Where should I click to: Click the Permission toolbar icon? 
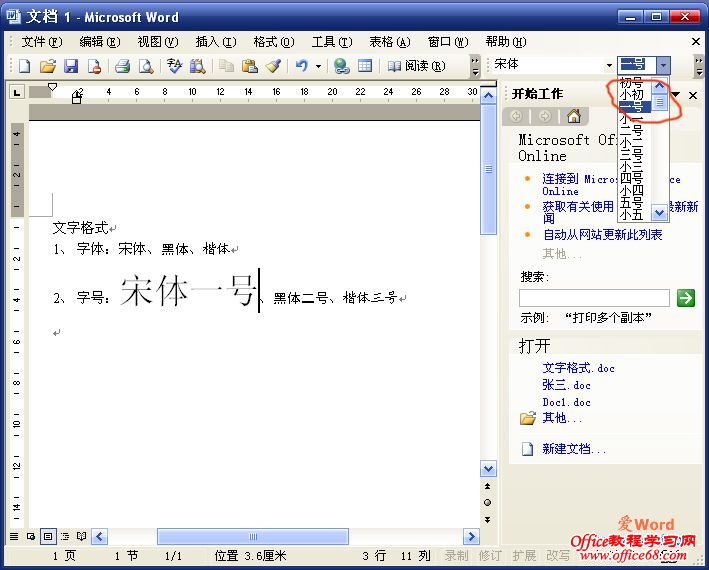click(95, 66)
